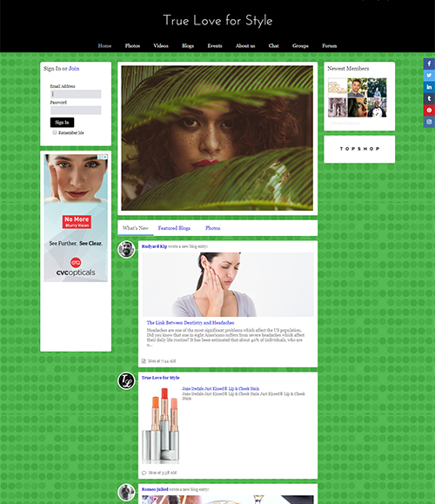Click the Mon at 5:38 AM timestamp
Image resolution: width=435 pixels, height=504 pixels.
coord(162,473)
